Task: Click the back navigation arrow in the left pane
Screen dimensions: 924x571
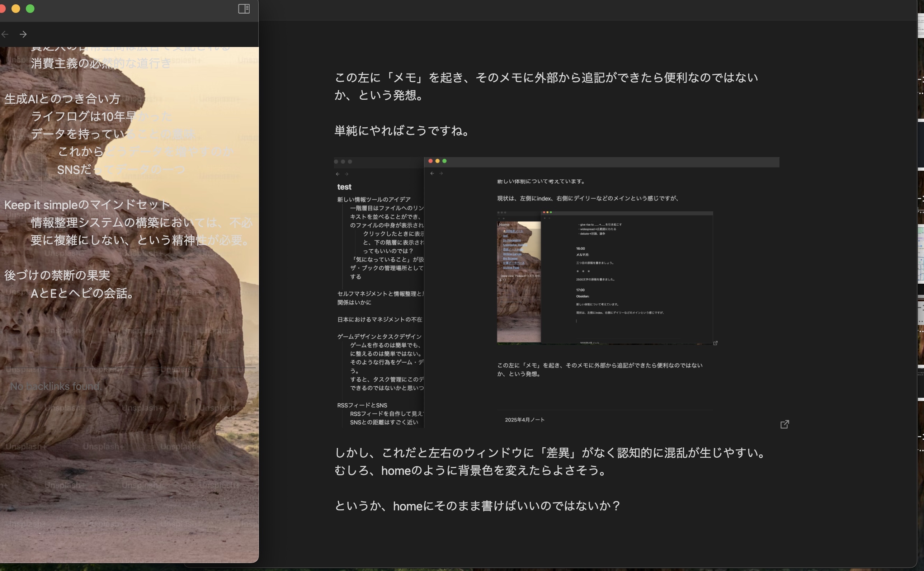Action: [5, 34]
